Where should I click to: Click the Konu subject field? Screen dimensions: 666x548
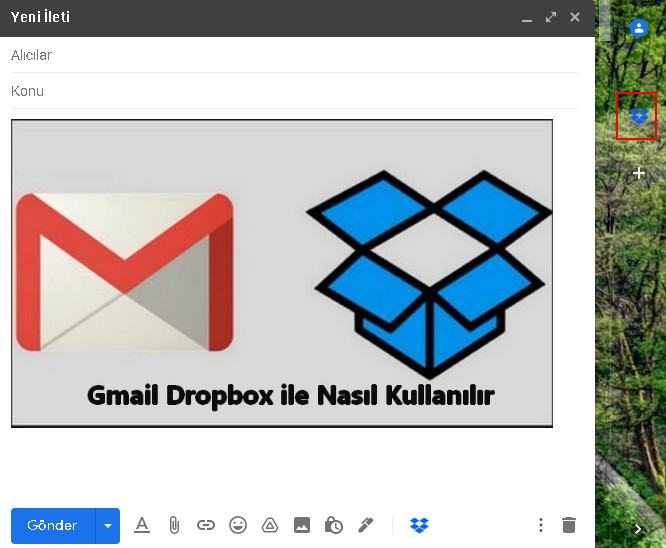click(x=295, y=91)
